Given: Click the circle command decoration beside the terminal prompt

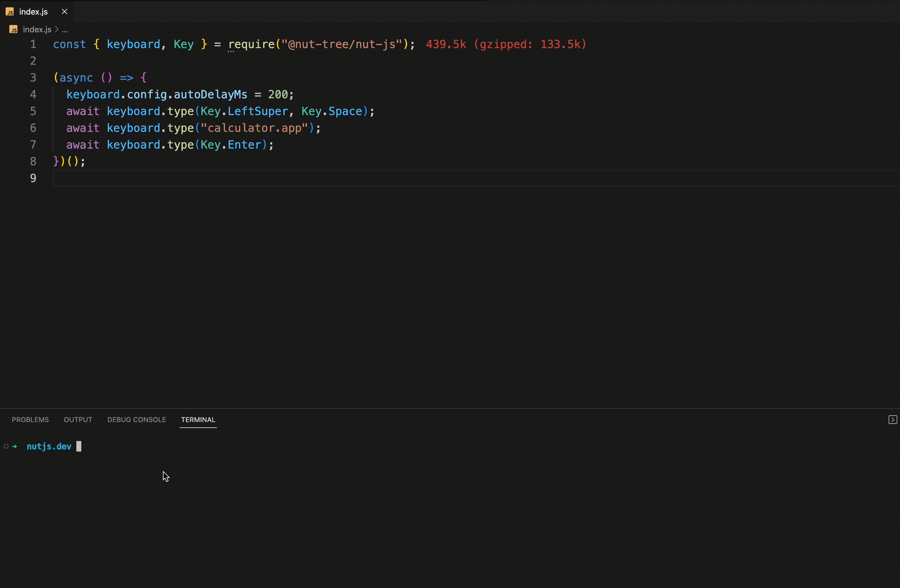Looking at the screenshot, I should pyautogui.click(x=6, y=446).
